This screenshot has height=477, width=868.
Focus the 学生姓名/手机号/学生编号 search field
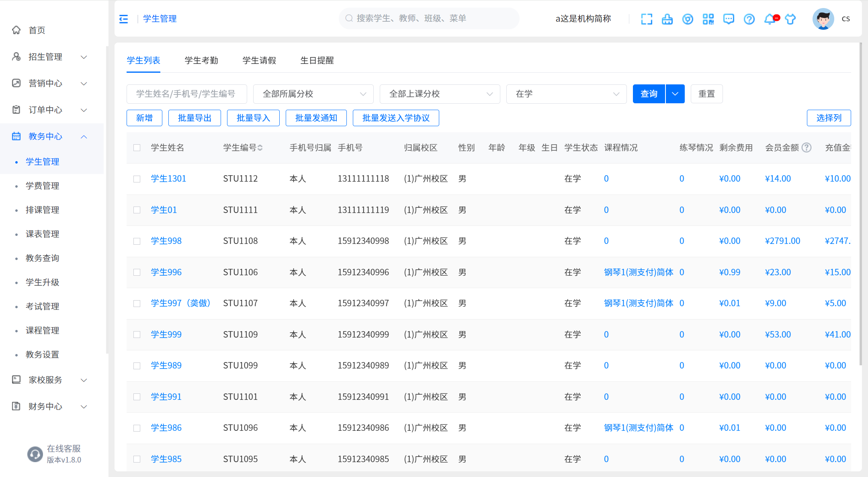click(x=187, y=94)
